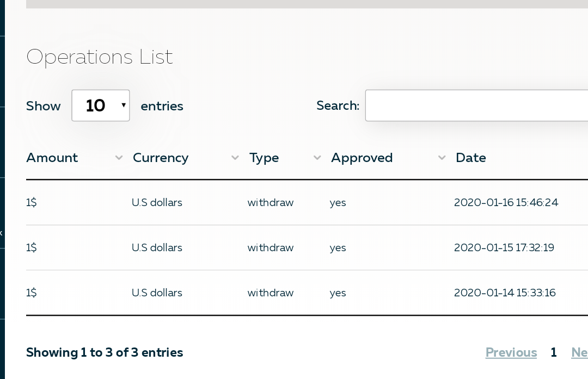Screen dimensions: 588x379
Task: Click the Operations List heading
Action: click(x=100, y=57)
